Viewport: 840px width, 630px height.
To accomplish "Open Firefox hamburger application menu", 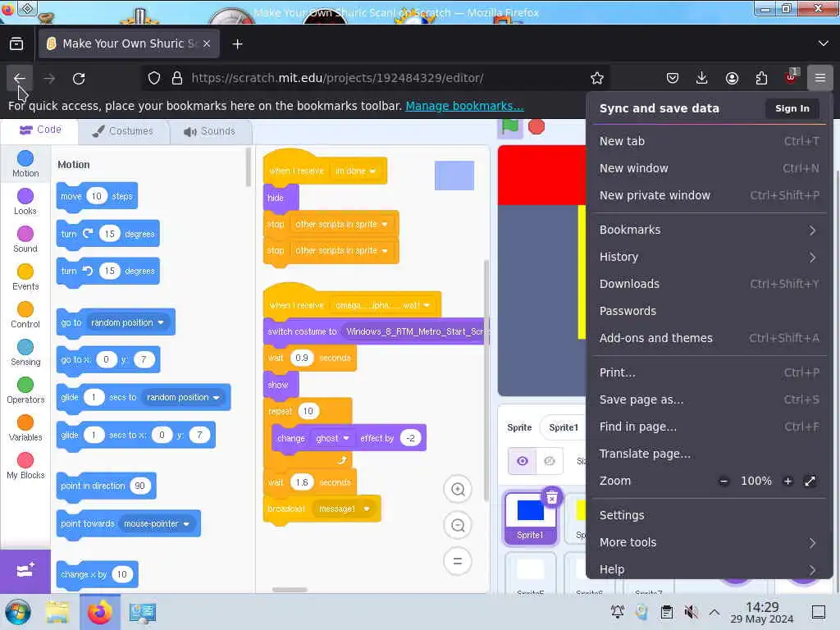I will coord(819,78).
